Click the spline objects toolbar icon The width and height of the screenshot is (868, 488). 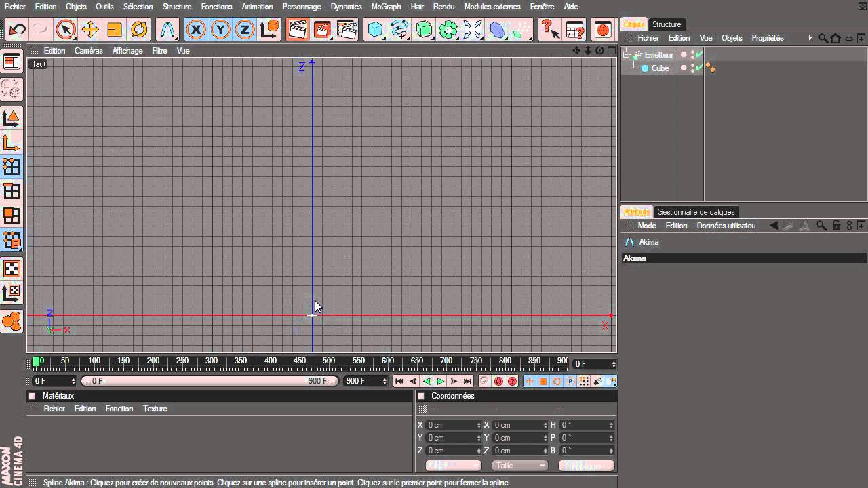pos(399,30)
